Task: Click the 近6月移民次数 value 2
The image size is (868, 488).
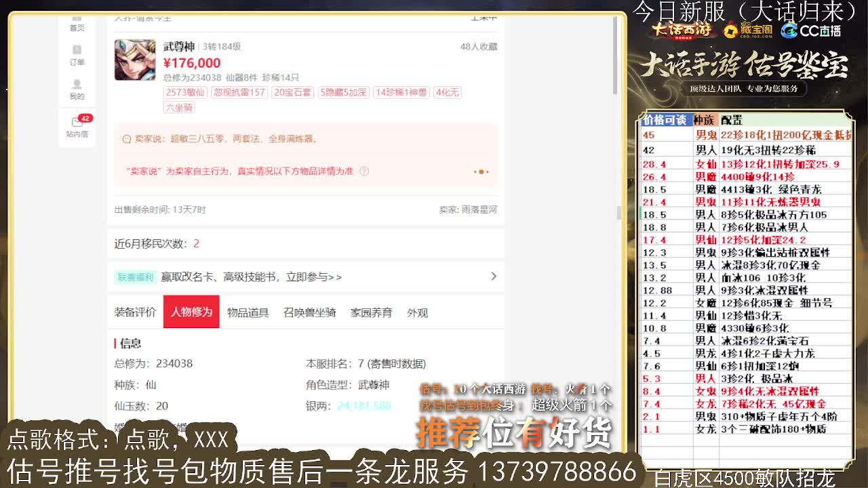Action: click(x=196, y=243)
